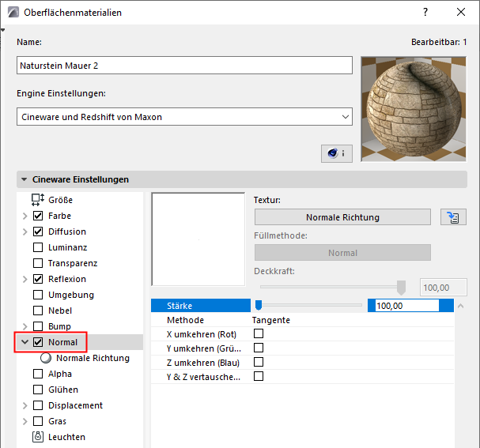The width and height of the screenshot is (480, 448).
Task: Enable the Alpha checkbox
Action: (38, 374)
